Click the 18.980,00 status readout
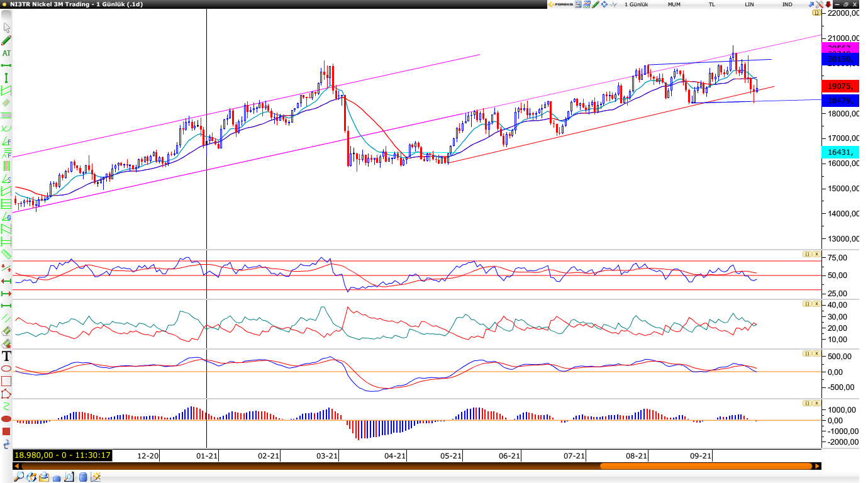 click(x=62, y=455)
